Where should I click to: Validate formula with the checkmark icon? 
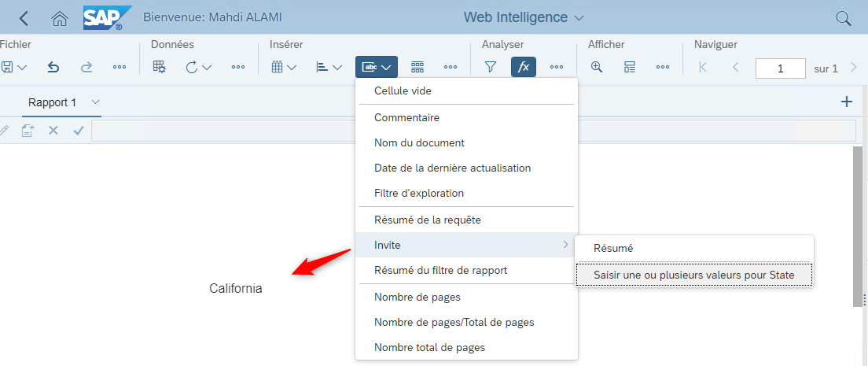tap(79, 131)
